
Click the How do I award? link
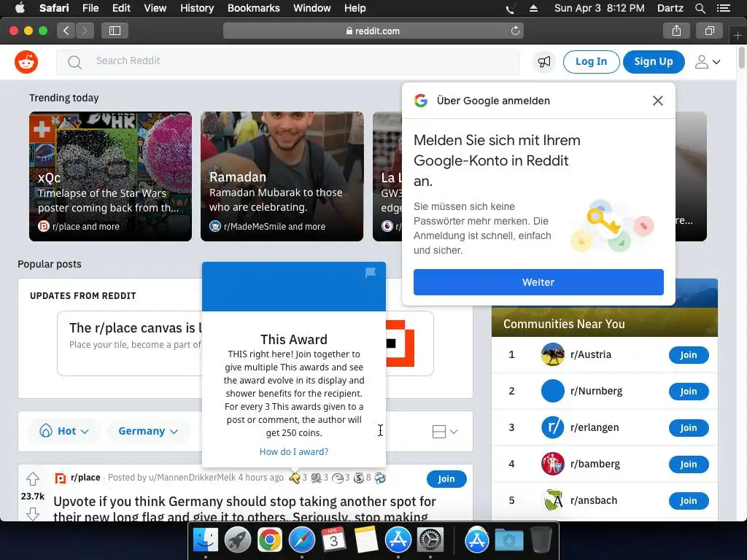pos(294,451)
